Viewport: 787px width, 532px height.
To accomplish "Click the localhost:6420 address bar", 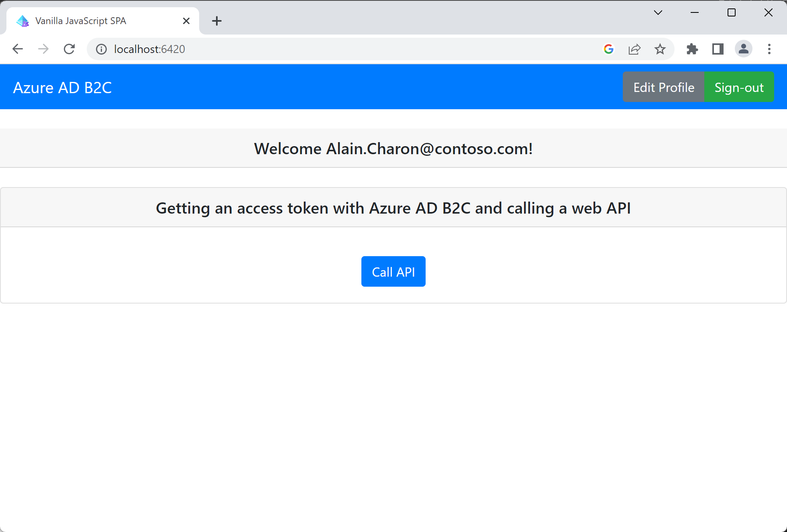I will click(x=150, y=49).
